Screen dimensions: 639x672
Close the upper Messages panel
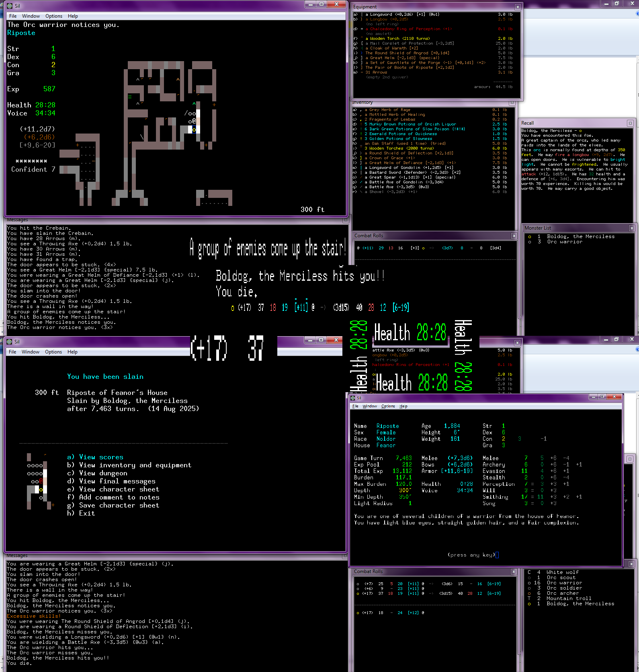tap(345, 220)
